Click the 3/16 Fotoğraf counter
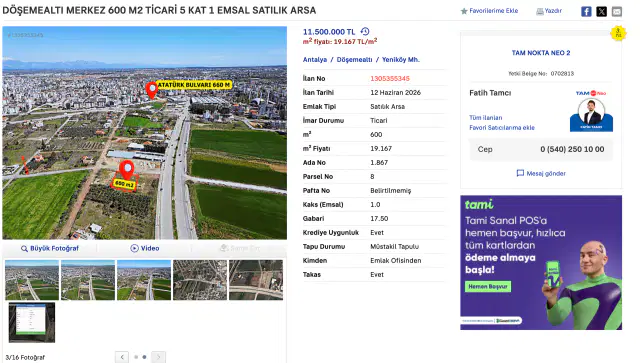This screenshot has height=363, width=640. [25, 357]
